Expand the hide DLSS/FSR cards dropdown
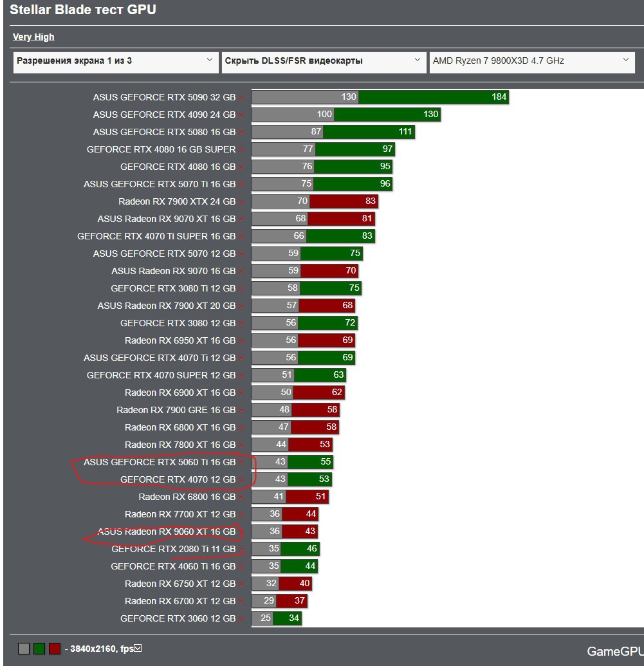Image resolution: width=644 pixels, height=666 pixels. click(x=324, y=62)
